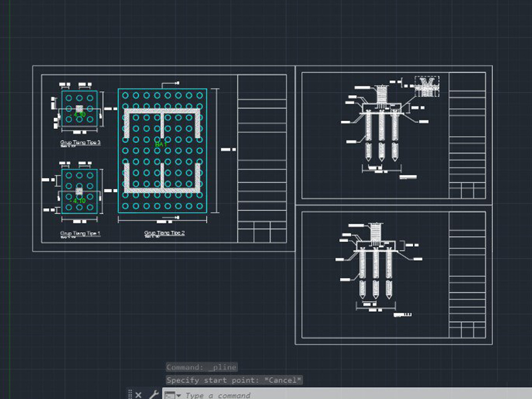Expand the recent commands dropdown arrow
Viewport: 532px width, 399px height.
[179, 395]
